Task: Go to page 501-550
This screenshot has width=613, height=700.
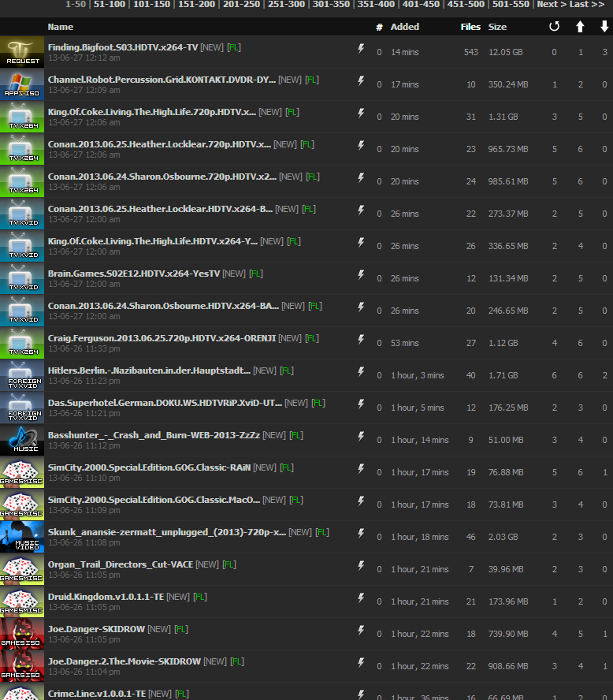Action: [x=511, y=4]
